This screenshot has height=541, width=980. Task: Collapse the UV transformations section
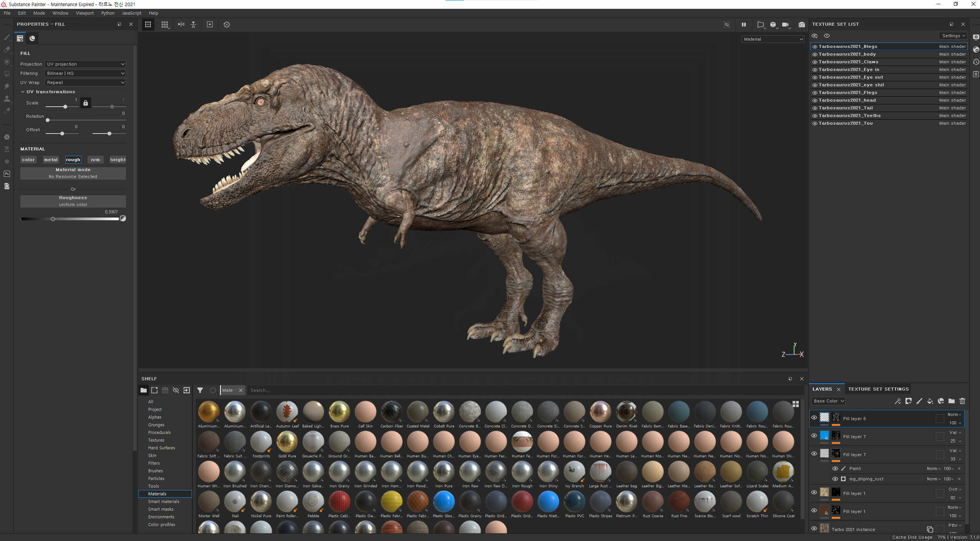[23, 92]
